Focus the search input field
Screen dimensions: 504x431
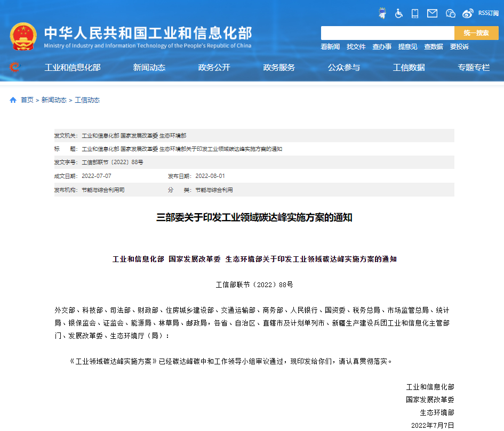click(x=387, y=33)
